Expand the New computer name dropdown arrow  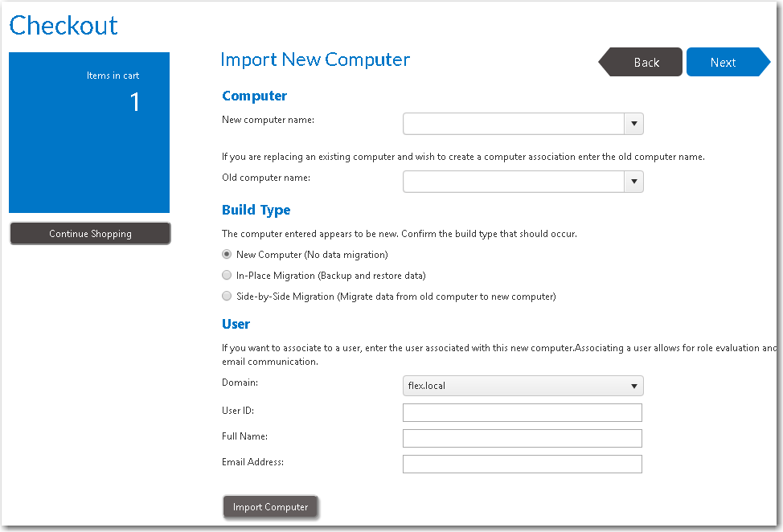[633, 124]
